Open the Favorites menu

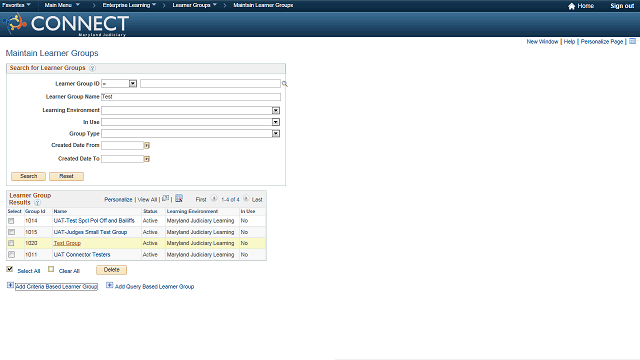pyautogui.click(x=16, y=5)
